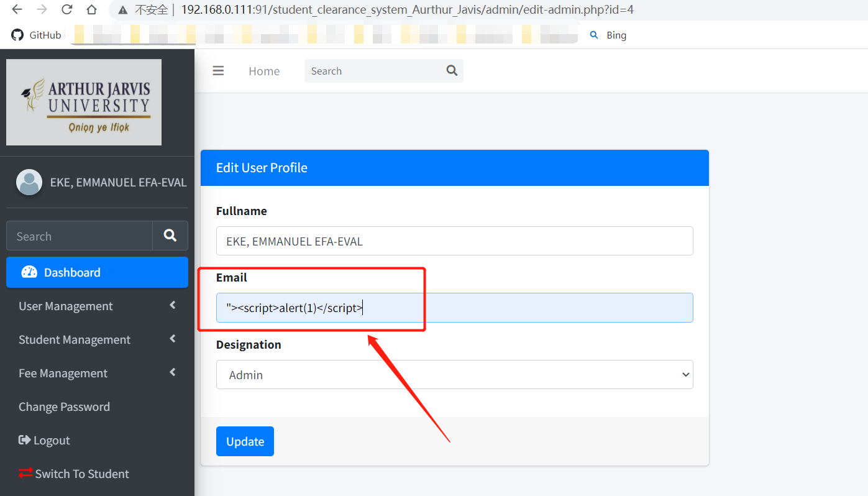The width and height of the screenshot is (868, 496).
Task: Click the Email label
Action: pyautogui.click(x=232, y=277)
